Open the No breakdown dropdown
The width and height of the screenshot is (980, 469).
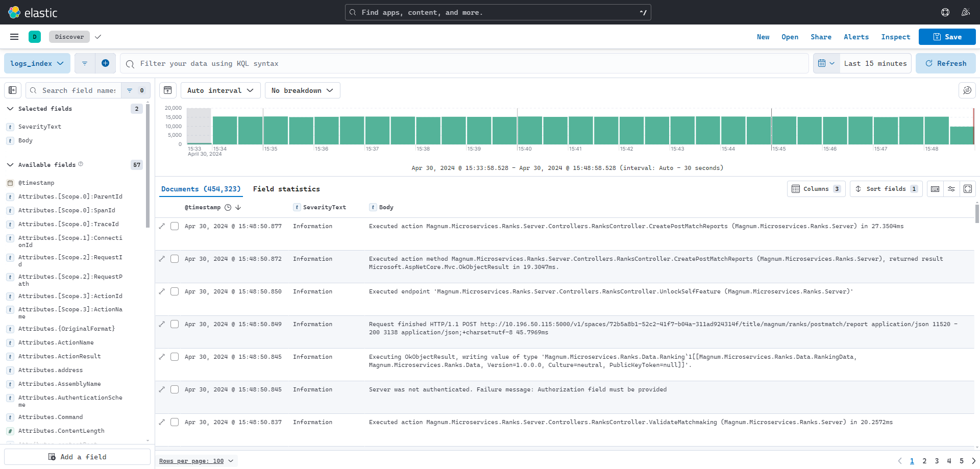click(302, 90)
